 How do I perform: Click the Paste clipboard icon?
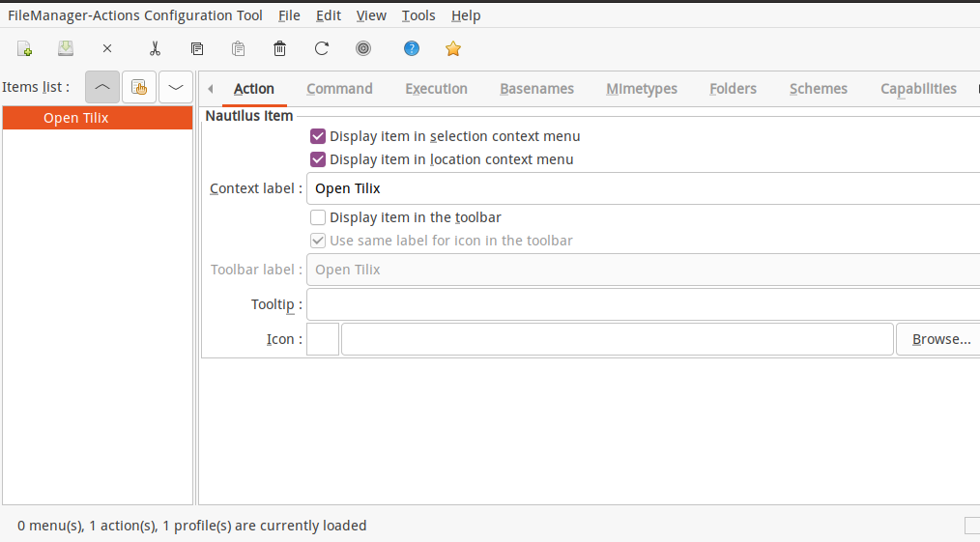238,48
